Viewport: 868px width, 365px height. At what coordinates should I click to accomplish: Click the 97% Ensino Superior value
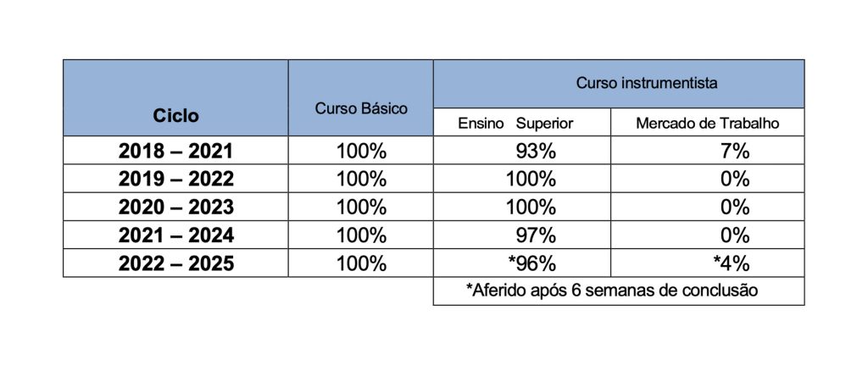click(x=536, y=235)
